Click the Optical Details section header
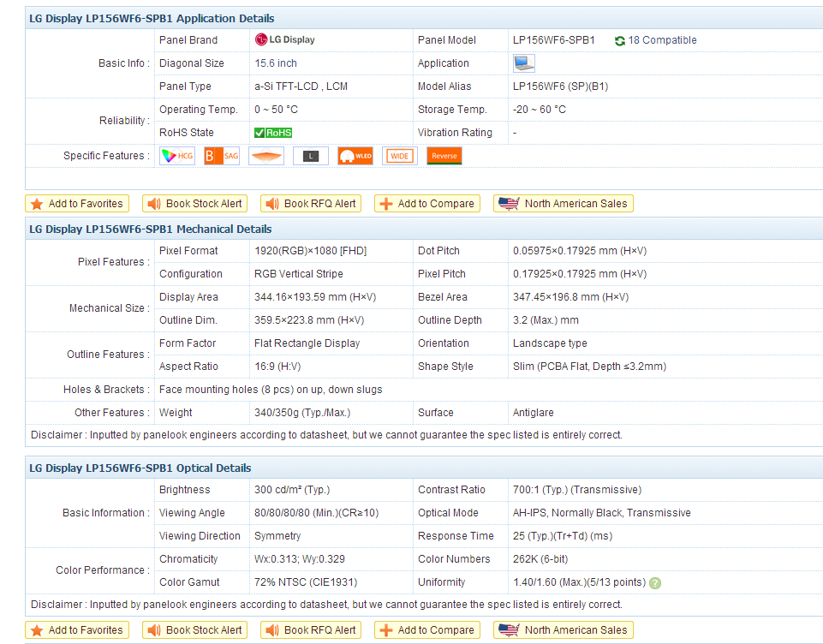Image resolution: width=823 pixels, height=644 pixels. 140,468
